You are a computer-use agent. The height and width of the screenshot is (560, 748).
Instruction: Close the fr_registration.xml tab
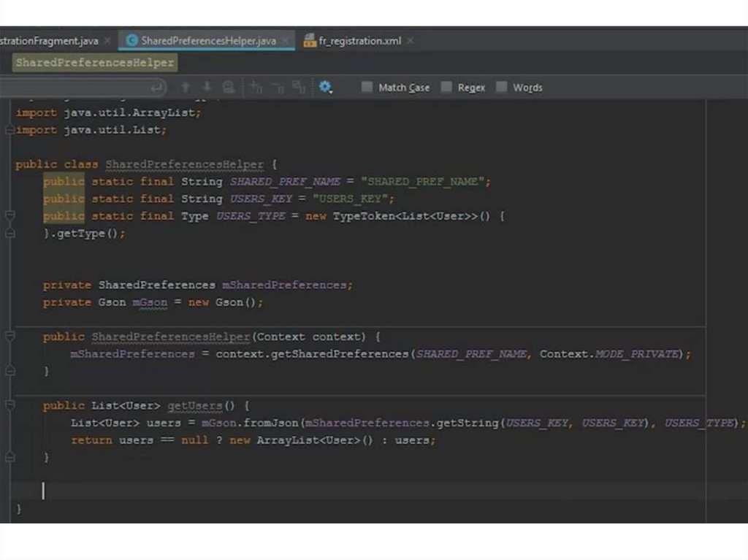[410, 41]
